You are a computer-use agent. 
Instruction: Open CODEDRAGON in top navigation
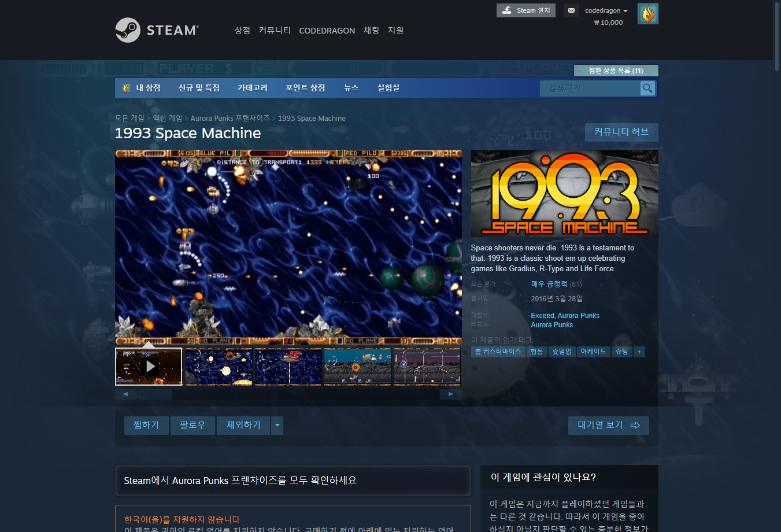327,31
